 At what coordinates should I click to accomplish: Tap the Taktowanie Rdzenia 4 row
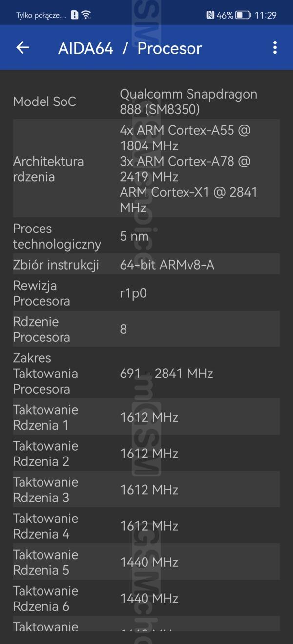click(x=146, y=525)
